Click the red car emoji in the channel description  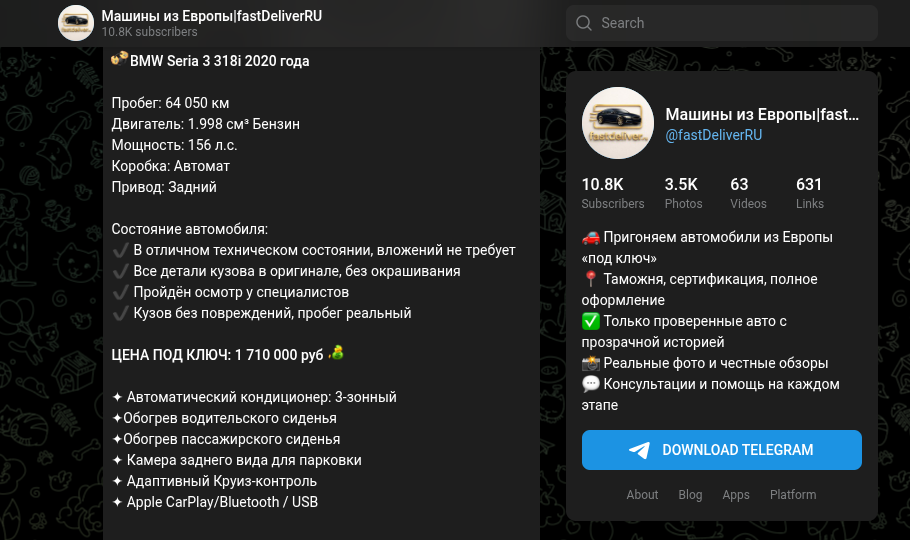coord(591,238)
